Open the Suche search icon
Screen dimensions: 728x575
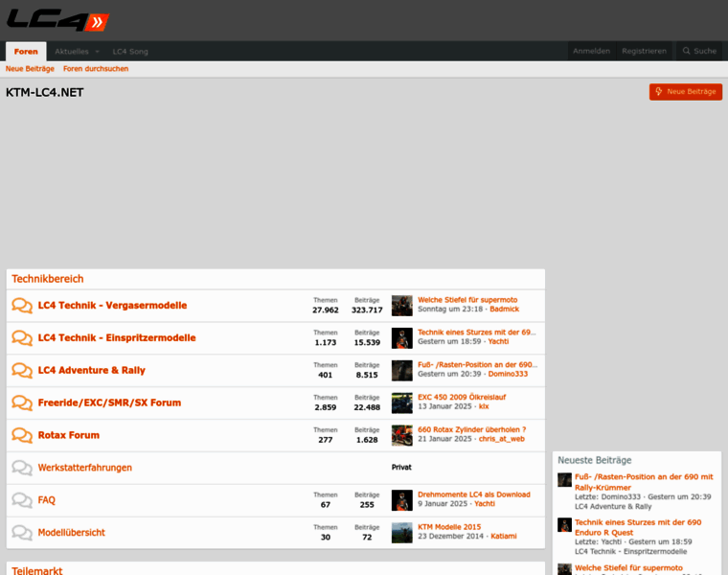[698, 51]
